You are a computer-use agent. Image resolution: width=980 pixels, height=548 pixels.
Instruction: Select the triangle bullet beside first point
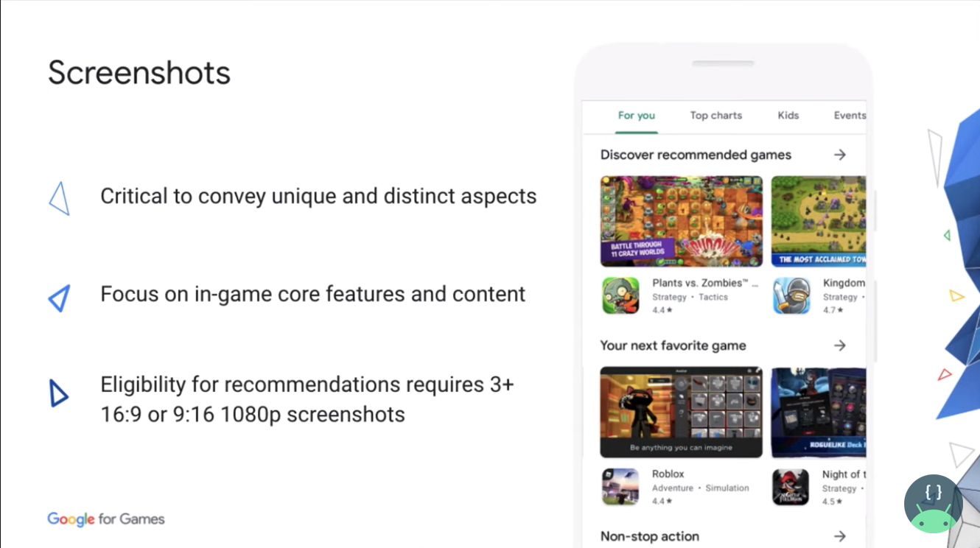pyautogui.click(x=59, y=197)
